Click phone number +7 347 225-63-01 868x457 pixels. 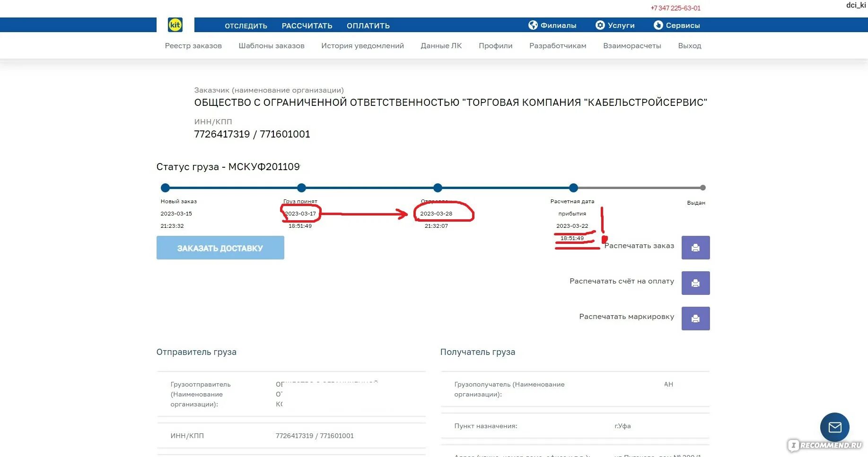point(675,8)
